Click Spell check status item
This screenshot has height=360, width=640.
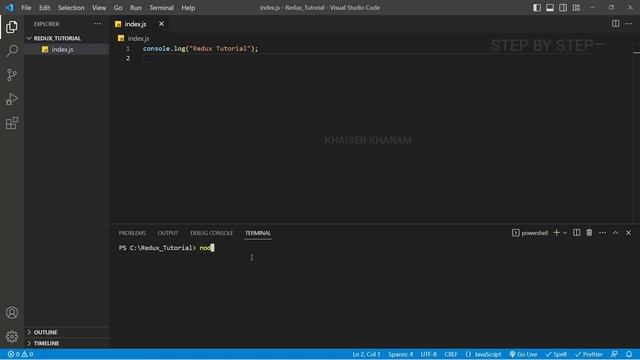(x=556, y=354)
